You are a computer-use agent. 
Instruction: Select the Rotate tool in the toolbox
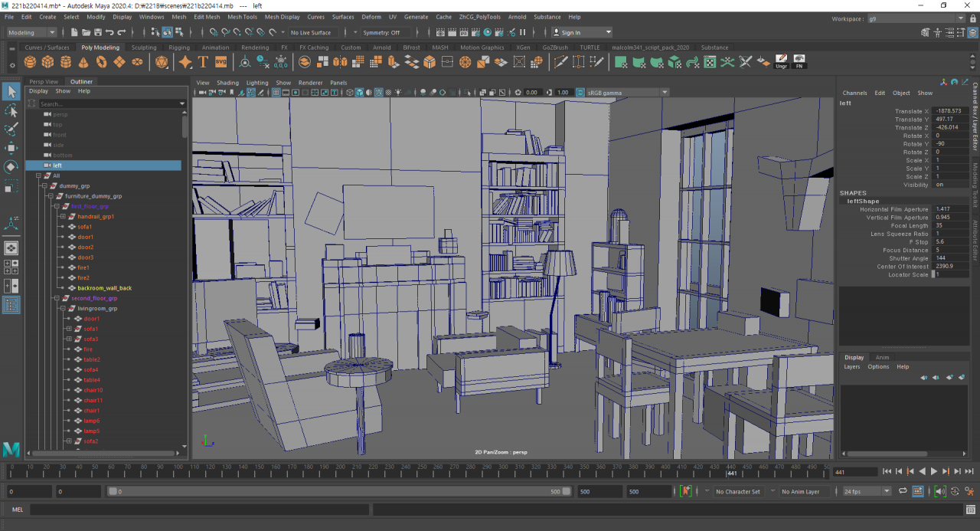(x=11, y=167)
